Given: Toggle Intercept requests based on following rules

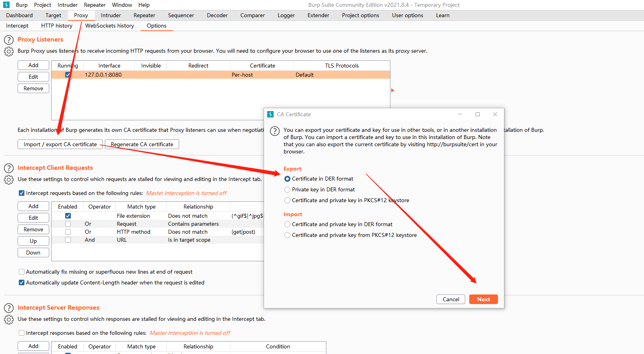Looking at the screenshot, I should point(22,193).
